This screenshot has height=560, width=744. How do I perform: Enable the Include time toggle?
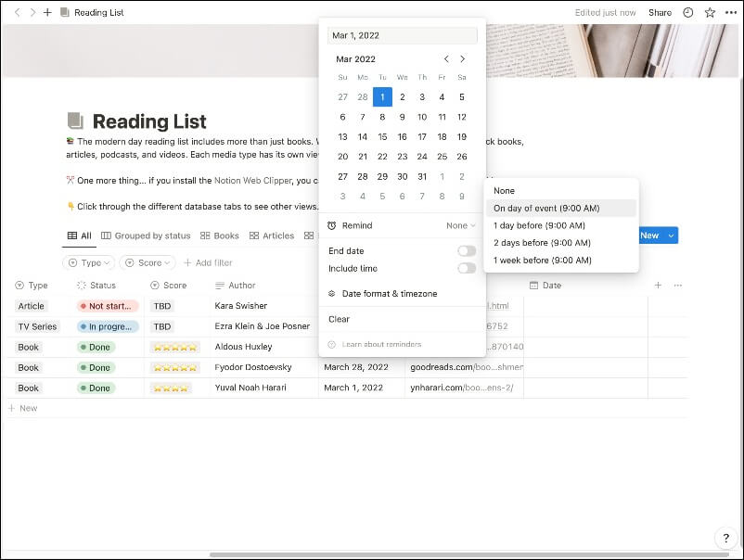click(469, 268)
